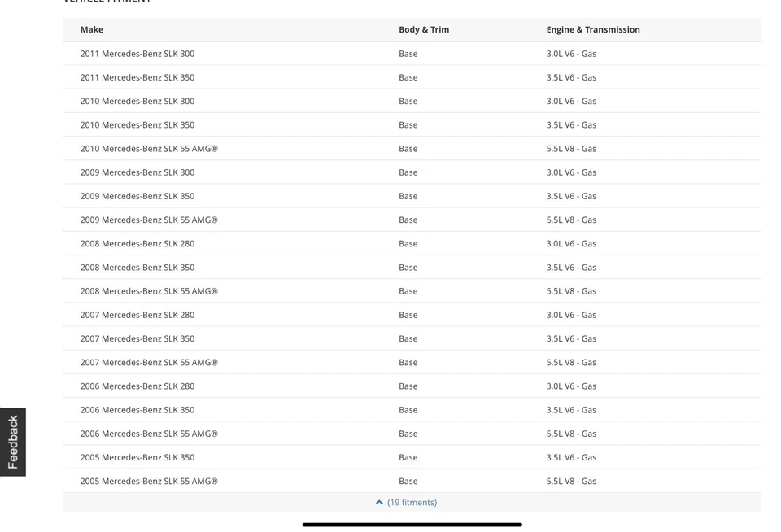Viewport: 781px width, 532px height.
Task: Select the 2007 Mercedes-Benz SLK 280 entry
Action: click(x=137, y=315)
